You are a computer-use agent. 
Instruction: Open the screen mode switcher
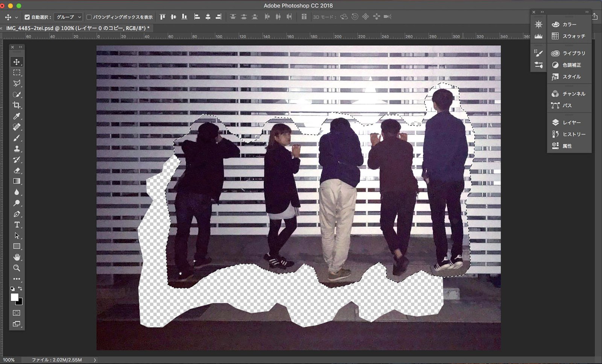[17, 324]
